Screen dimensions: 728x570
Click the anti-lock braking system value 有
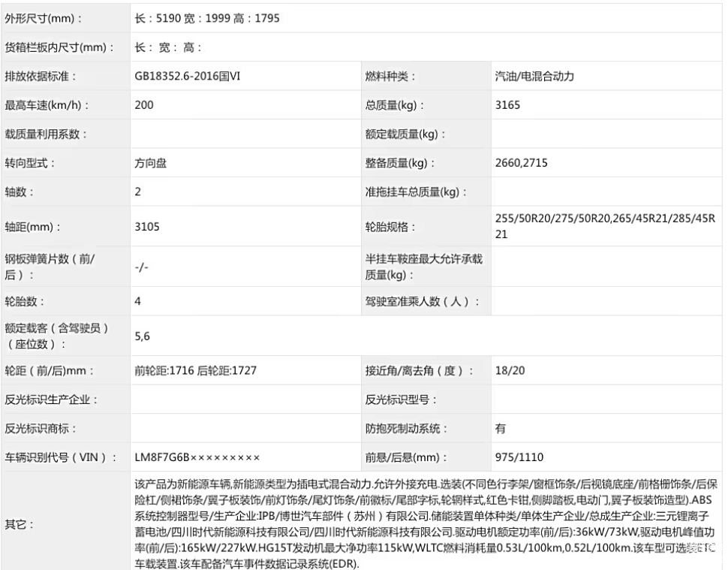tap(501, 429)
